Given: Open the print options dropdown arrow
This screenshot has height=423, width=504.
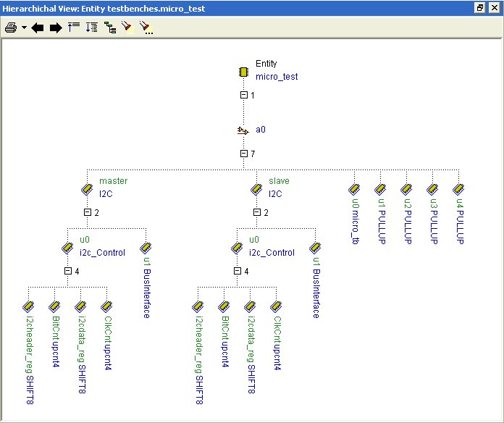Looking at the screenshot, I should point(24,28).
